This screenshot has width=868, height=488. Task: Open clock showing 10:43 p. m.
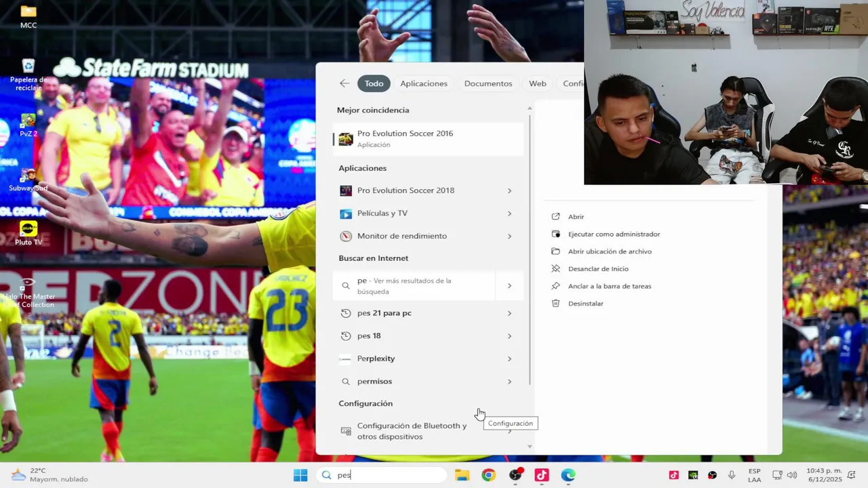coord(824,475)
